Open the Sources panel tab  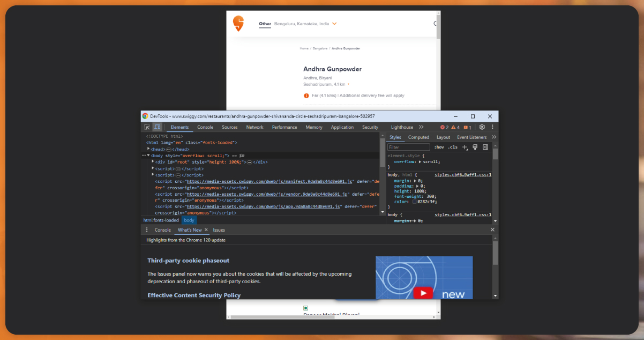click(x=230, y=127)
